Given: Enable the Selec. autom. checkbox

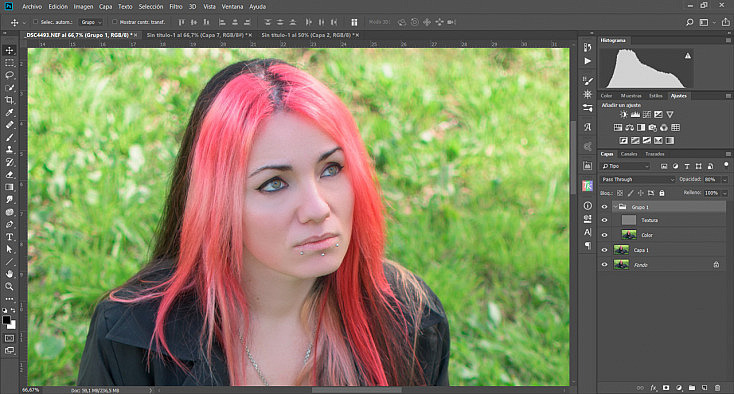Looking at the screenshot, I should (x=36, y=22).
